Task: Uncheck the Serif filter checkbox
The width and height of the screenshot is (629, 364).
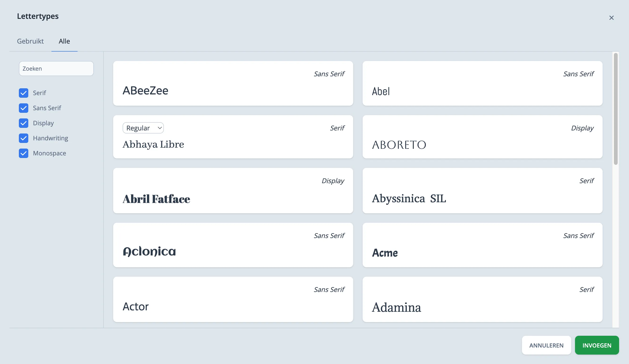Action: tap(24, 93)
